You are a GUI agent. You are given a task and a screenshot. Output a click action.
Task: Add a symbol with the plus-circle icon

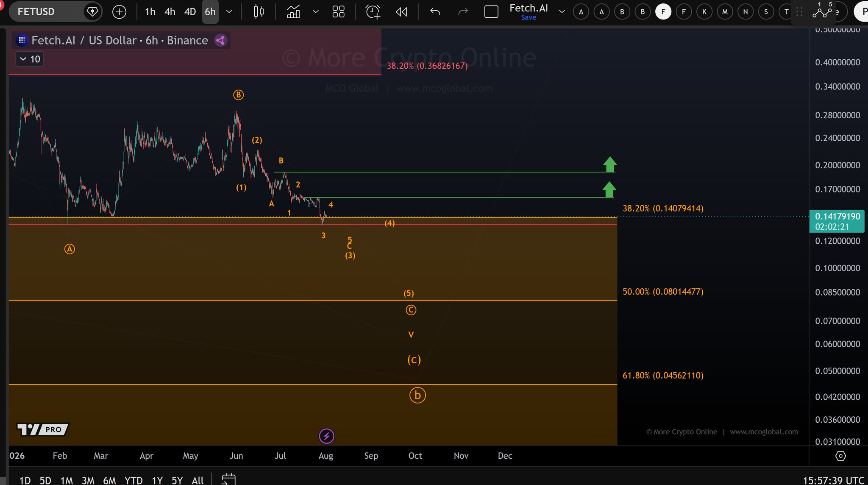point(119,11)
